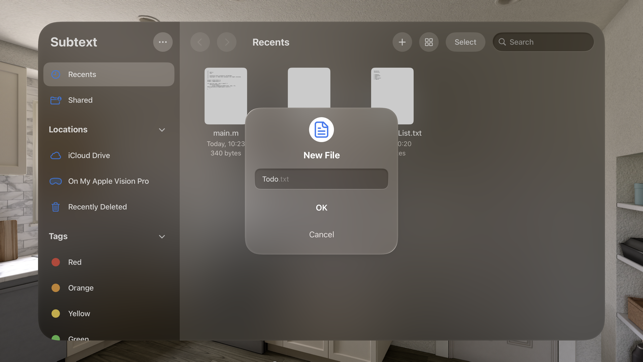Viewport: 643px width, 362px height.
Task: Click the Recently Deleted trash icon
Action: point(56,207)
